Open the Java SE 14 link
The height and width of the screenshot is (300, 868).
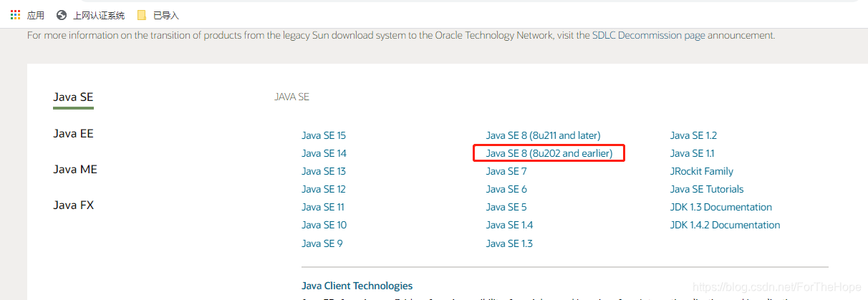coord(324,153)
